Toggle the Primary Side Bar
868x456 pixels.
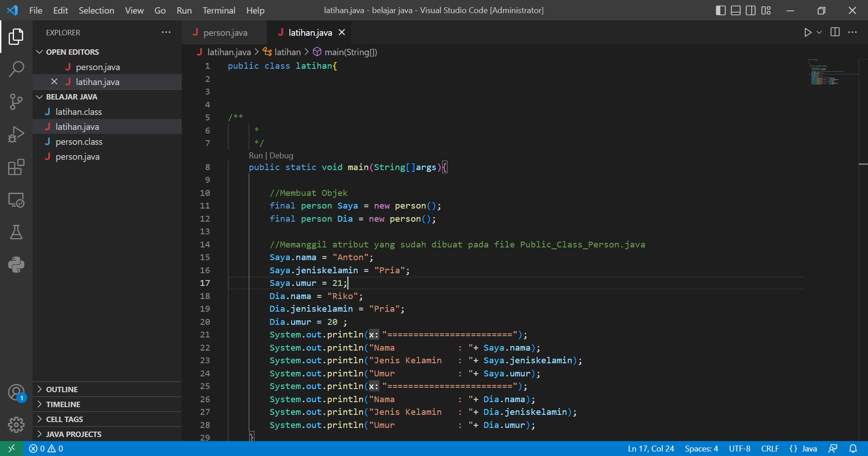coord(720,10)
